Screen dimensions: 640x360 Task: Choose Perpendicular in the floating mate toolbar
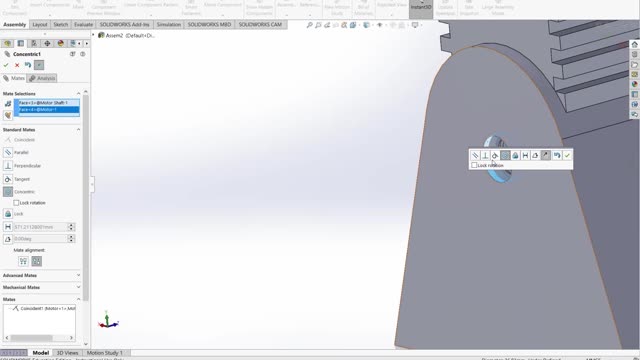[485, 155]
